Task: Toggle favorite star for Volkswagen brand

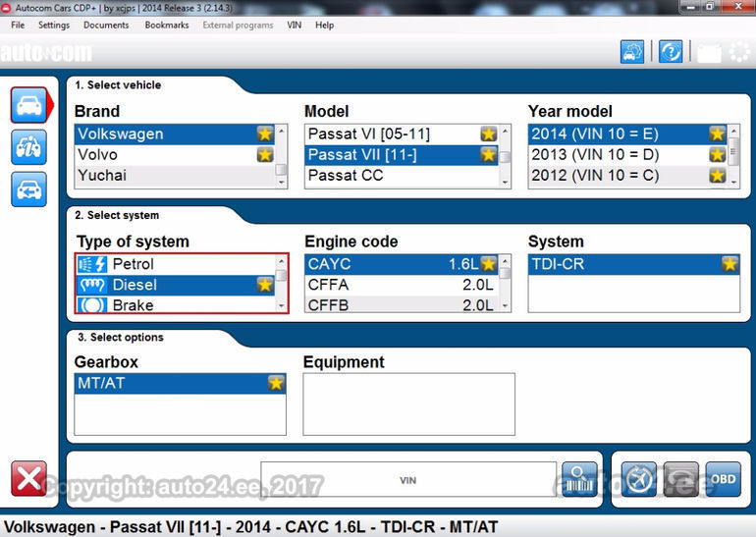Action: coord(265,134)
